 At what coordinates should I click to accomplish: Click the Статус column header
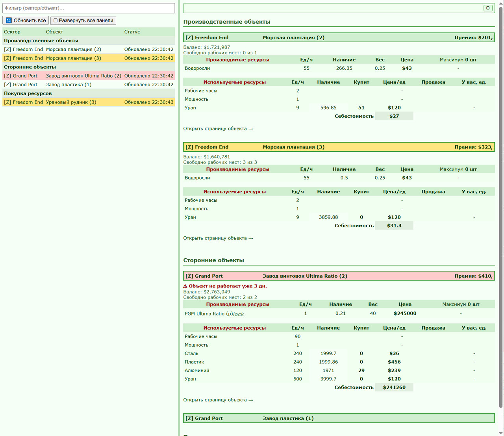(132, 32)
